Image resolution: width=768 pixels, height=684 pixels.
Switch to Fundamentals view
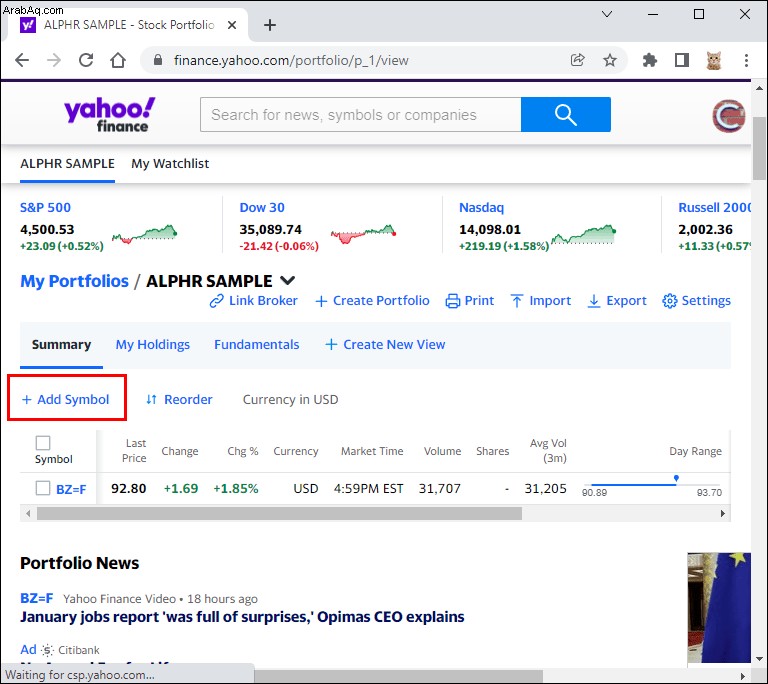pyautogui.click(x=257, y=345)
